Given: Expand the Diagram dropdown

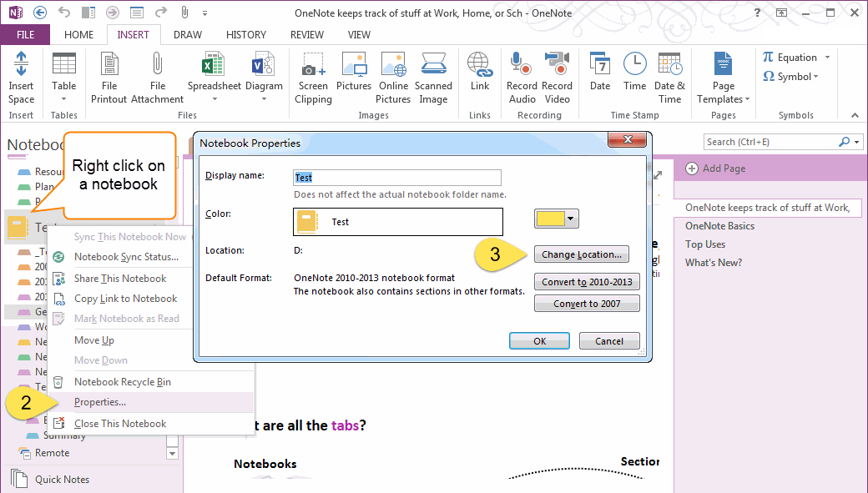Looking at the screenshot, I should pyautogui.click(x=264, y=99).
